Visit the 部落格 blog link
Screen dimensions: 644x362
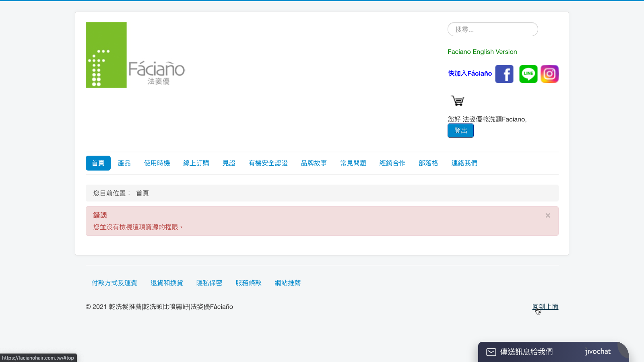(x=428, y=163)
